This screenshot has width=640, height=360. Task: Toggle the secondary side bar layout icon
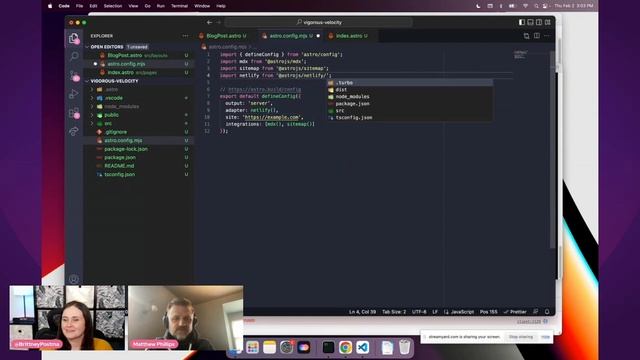tap(539, 22)
